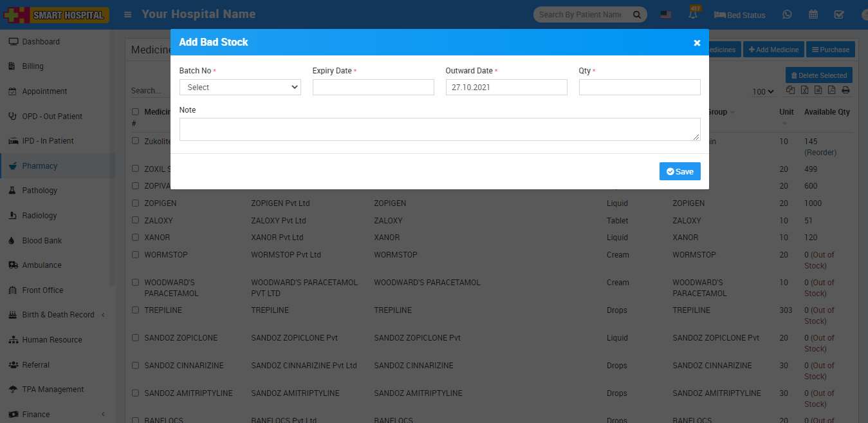This screenshot has height=423, width=868.
Task: Click the Bed Status link
Action: pyautogui.click(x=739, y=15)
